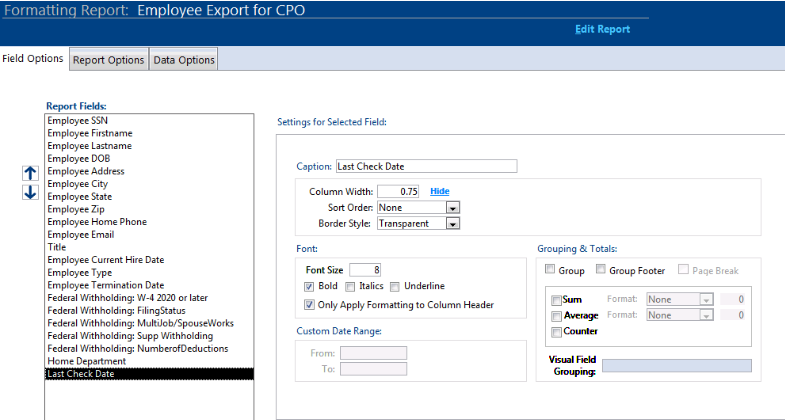
Task: Select Employee Lastname in the list
Action: tap(149, 146)
